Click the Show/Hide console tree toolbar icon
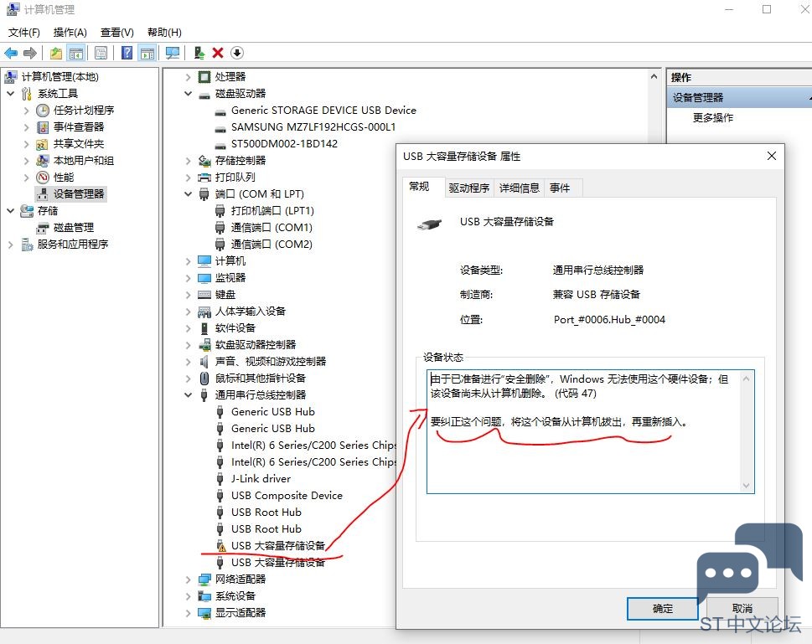This screenshot has height=644, width=812. 76,53
